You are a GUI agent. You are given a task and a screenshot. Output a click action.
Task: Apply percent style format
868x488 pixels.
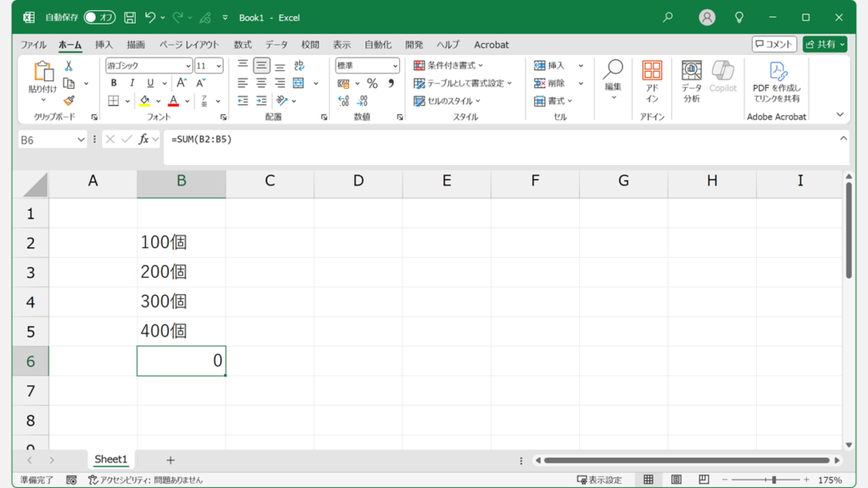tap(372, 84)
